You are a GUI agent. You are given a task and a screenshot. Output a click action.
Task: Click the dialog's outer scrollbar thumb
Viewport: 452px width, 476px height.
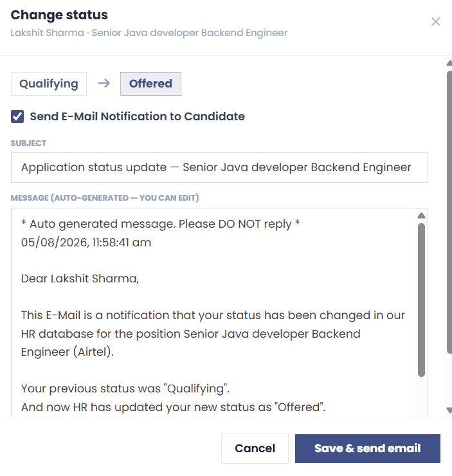[449, 212]
